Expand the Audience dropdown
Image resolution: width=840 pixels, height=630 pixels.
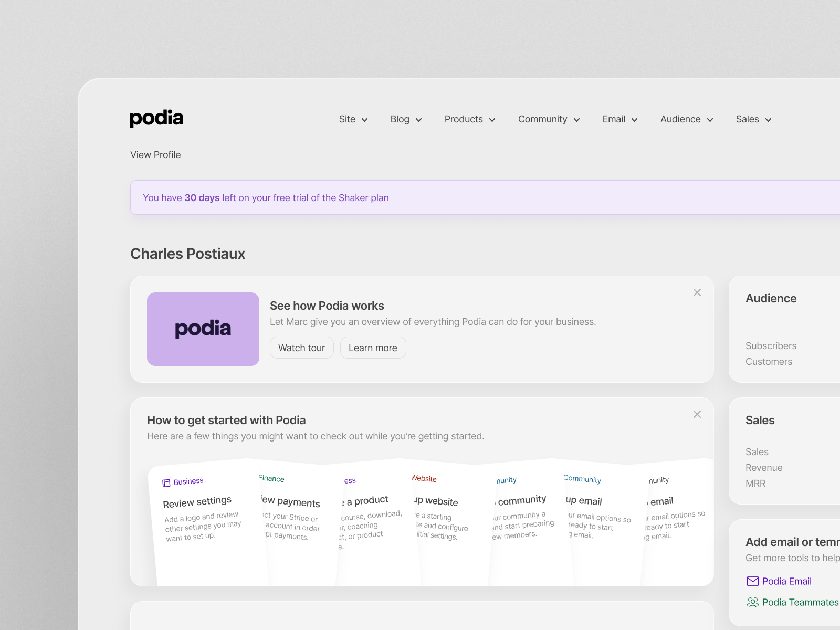(x=686, y=119)
